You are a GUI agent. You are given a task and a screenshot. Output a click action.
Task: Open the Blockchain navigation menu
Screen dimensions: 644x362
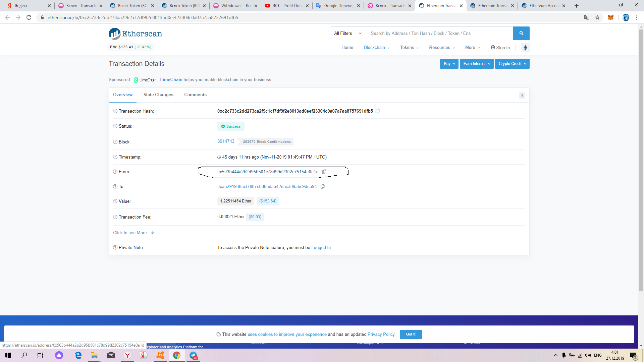376,48
